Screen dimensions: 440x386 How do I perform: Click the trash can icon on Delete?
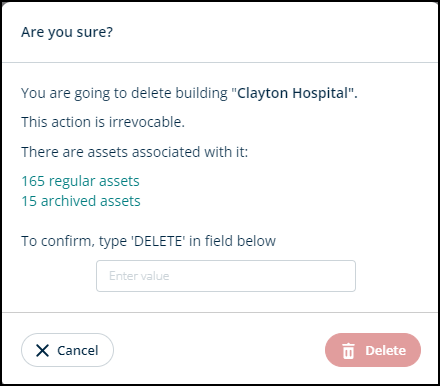(x=348, y=351)
